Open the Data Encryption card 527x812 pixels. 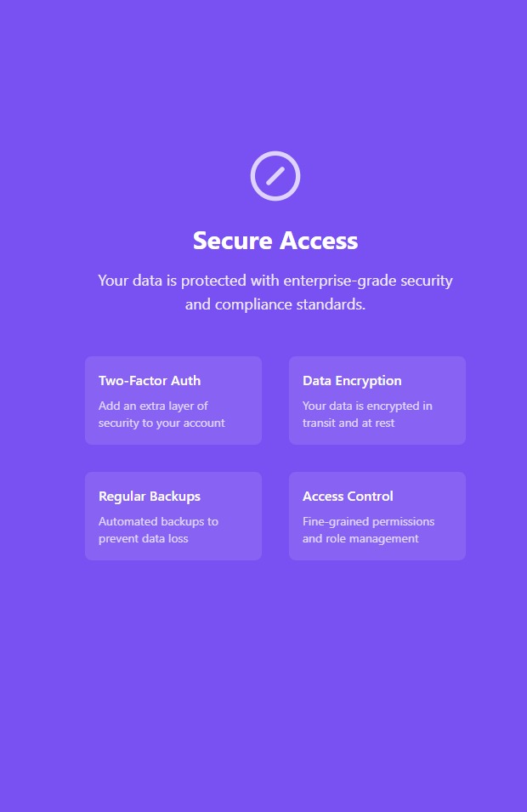click(x=377, y=400)
